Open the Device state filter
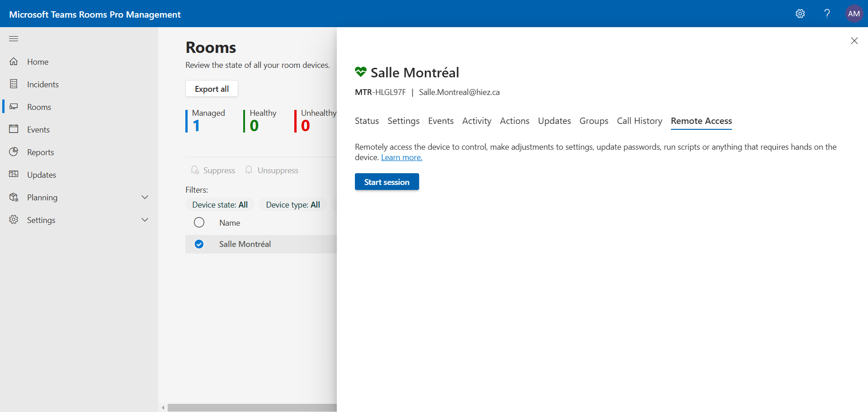This screenshot has width=868, height=412. tap(220, 205)
